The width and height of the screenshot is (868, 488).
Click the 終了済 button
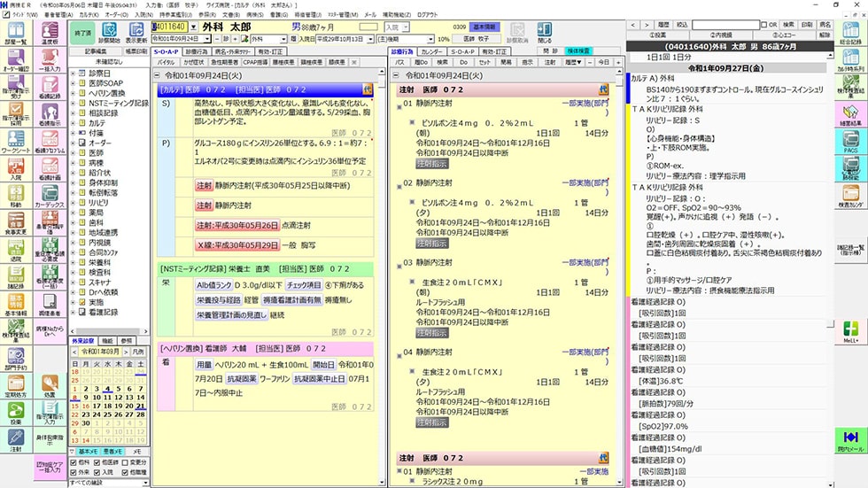[x=82, y=33]
